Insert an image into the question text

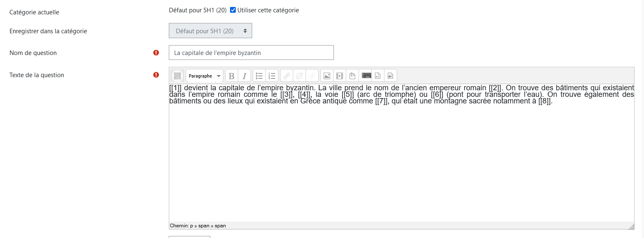(x=327, y=76)
